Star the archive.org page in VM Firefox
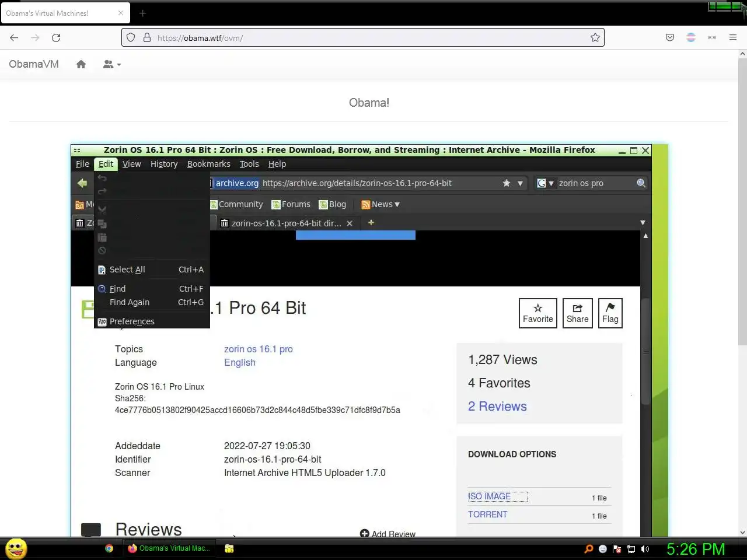 [507, 183]
